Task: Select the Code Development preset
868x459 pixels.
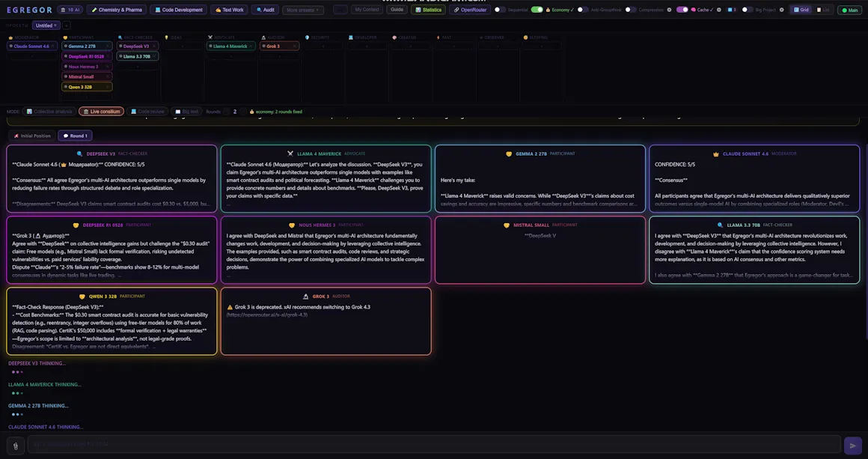Action: coord(178,10)
